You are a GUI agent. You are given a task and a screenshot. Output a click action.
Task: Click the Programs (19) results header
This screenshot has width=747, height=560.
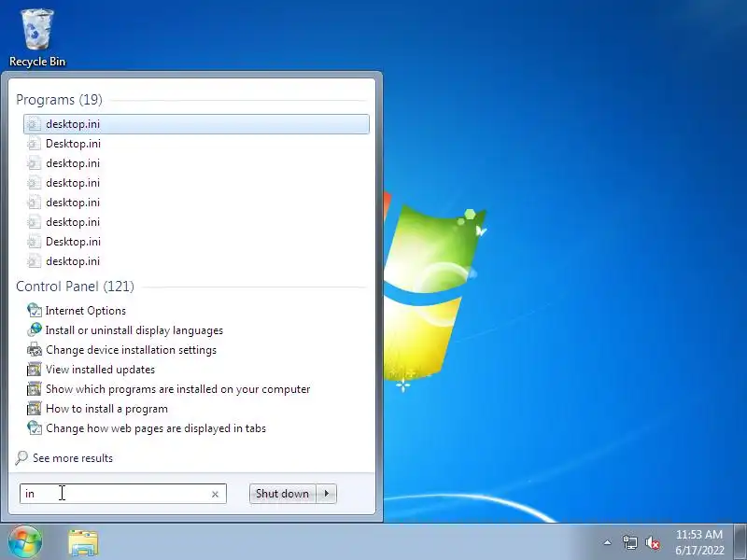coord(59,100)
